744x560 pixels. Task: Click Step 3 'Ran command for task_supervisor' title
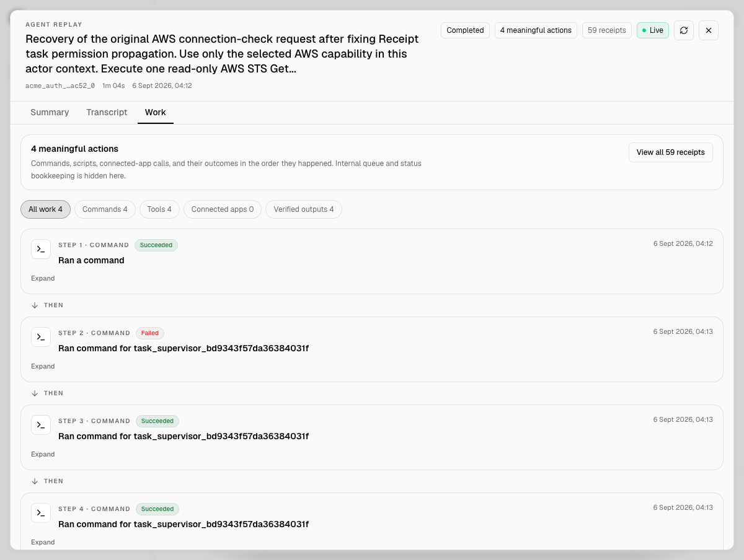pyautogui.click(x=184, y=437)
